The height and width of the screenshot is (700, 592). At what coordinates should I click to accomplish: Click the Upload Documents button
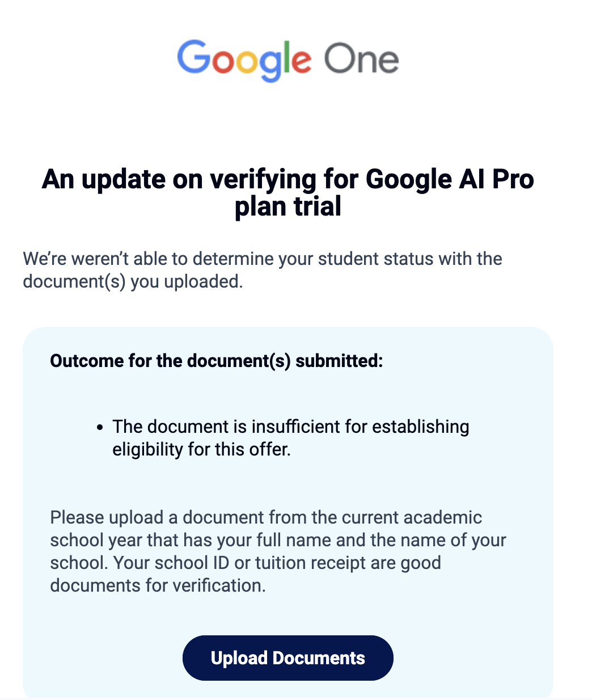[287, 658]
